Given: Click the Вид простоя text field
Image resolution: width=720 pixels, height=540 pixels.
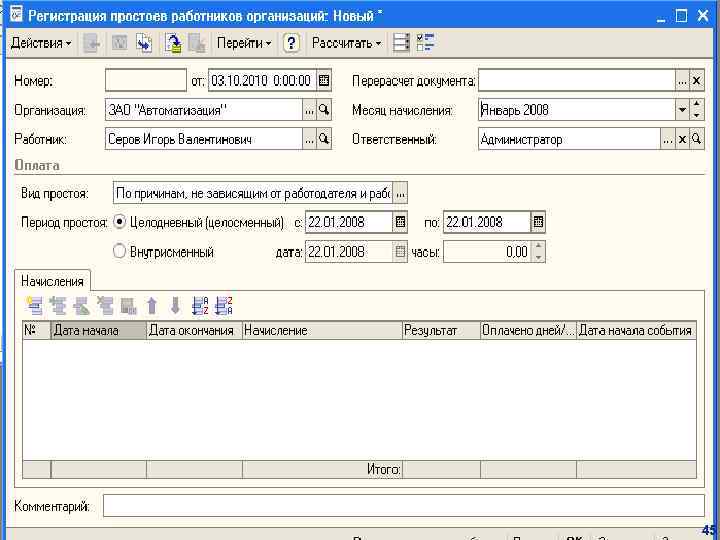Looking at the screenshot, I should tap(253, 193).
